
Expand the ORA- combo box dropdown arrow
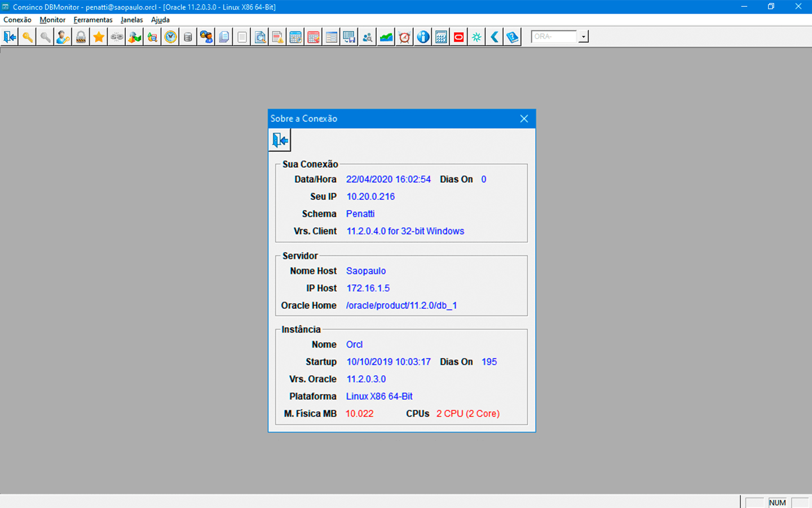point(584,37)
